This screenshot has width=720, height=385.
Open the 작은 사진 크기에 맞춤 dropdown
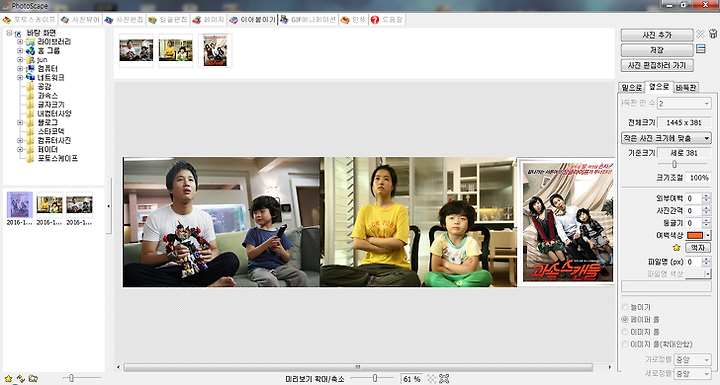pos(666,138)
